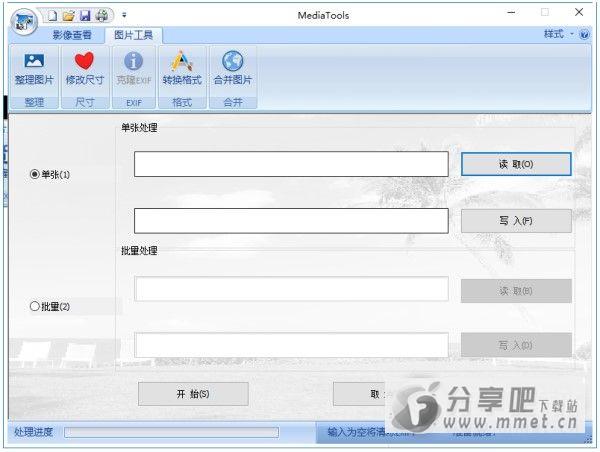Open a file via the folder icon
Viewport: 600px width, 452px height.
(69, 16)
